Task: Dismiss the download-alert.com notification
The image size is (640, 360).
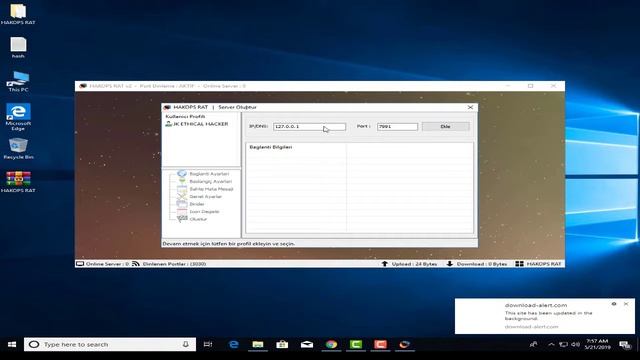Action: (626, 304)
